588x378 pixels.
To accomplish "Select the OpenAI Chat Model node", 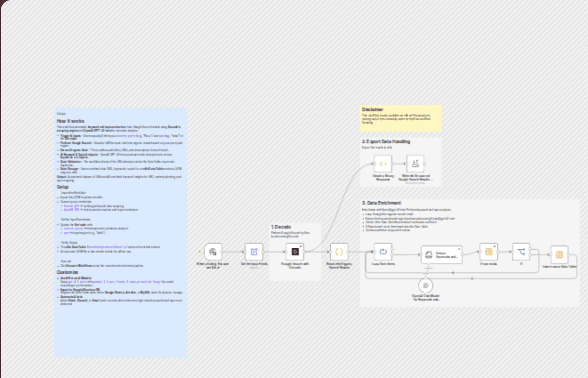I will pos(426,286).
